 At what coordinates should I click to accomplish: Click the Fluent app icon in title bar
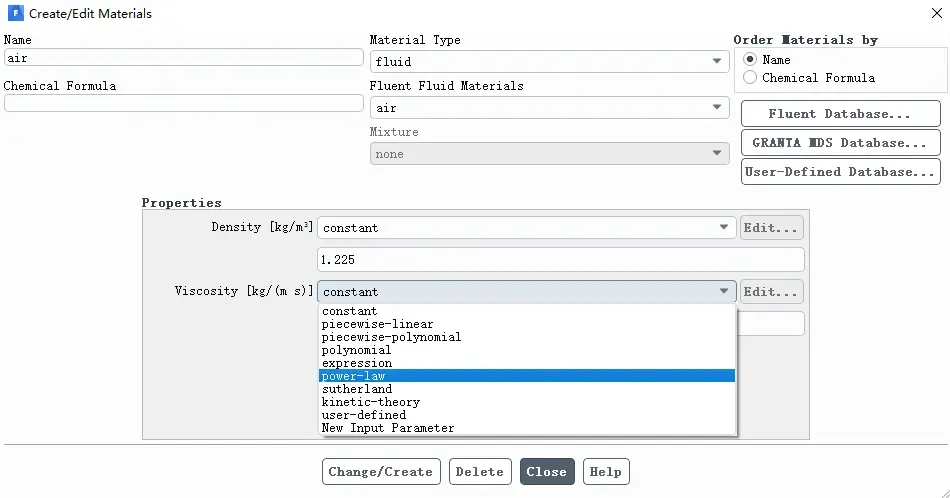[15, 13]
